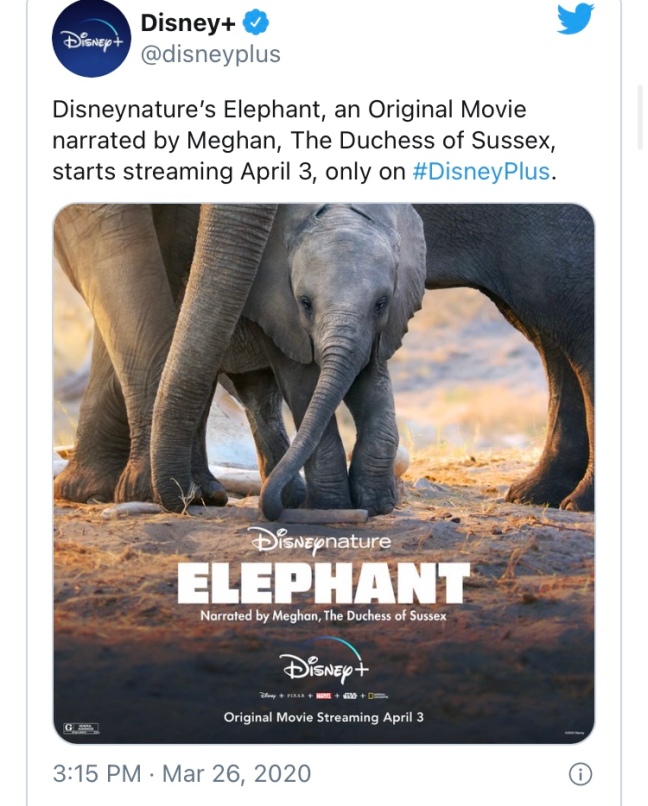Image resolution: width=648 pixels, height=806 pixels.
Task: Open the Disney+ profile avatar
Action: (91, 39)
